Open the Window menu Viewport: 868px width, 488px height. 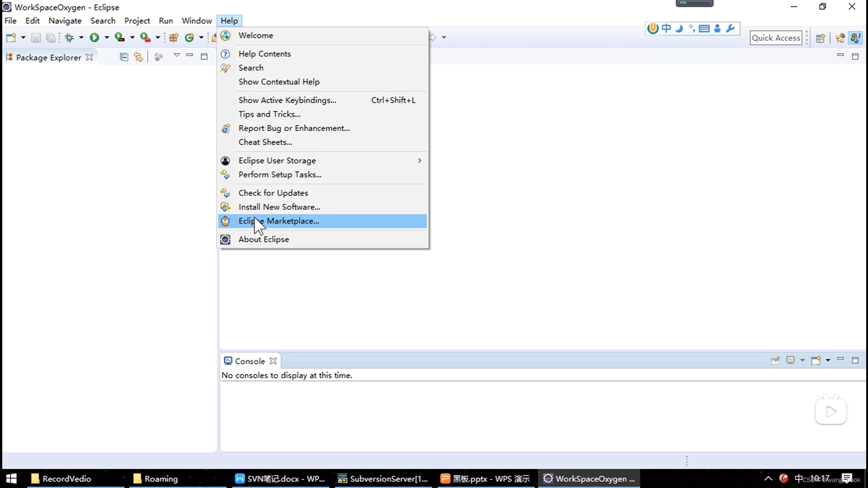pyautogui.click(x=197, y=21)
